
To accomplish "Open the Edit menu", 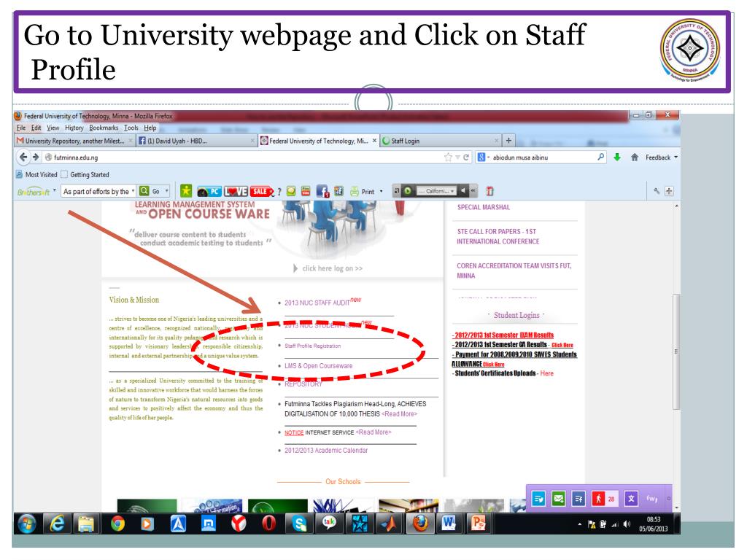I will click(x=36, y=128).
